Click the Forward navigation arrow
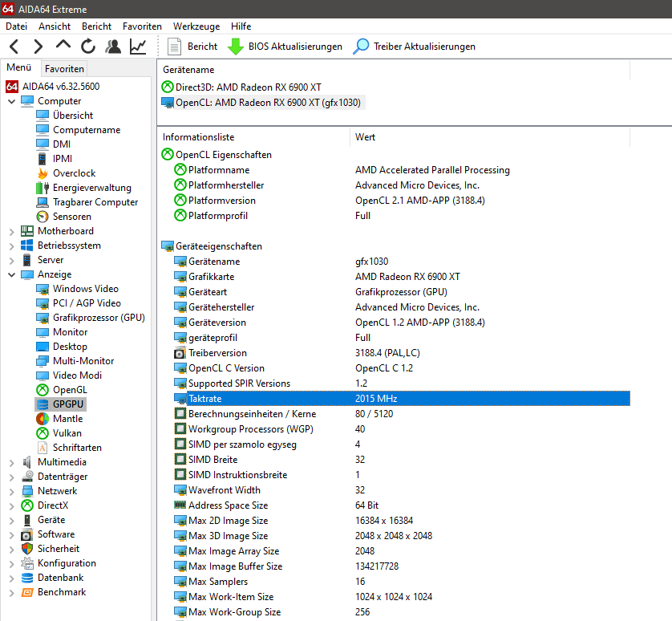Screen dimensions: 672x621 pos(38,47)
